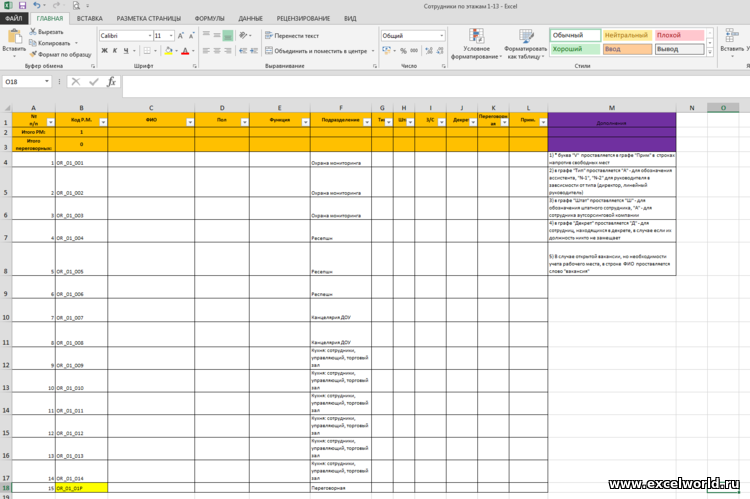
Task: Click Merge and Center (Объединить и поместить в центре)
Action: [317, 51]
